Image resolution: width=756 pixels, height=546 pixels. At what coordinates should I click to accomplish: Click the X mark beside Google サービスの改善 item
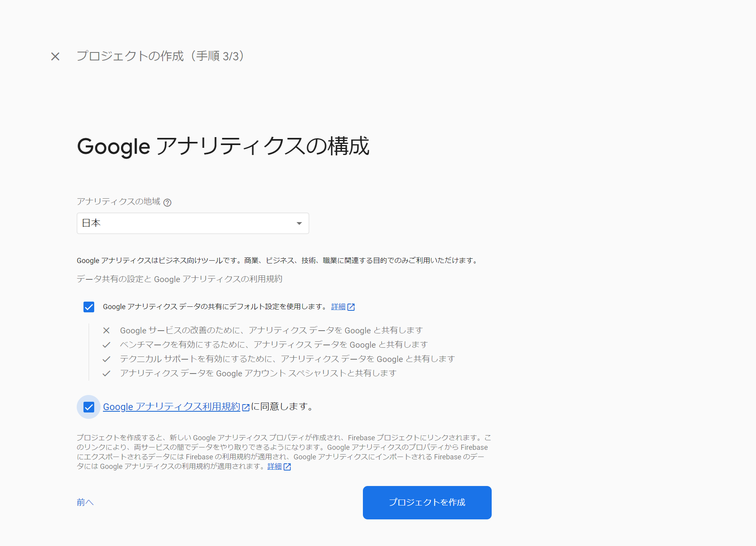point(106,330)
